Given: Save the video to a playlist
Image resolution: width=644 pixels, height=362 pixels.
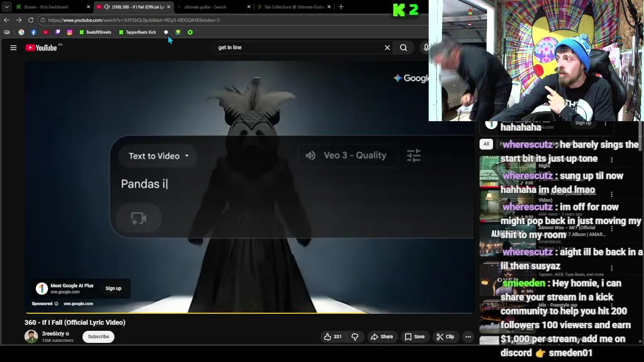Looking at the screenshot, I should point(415,337).
